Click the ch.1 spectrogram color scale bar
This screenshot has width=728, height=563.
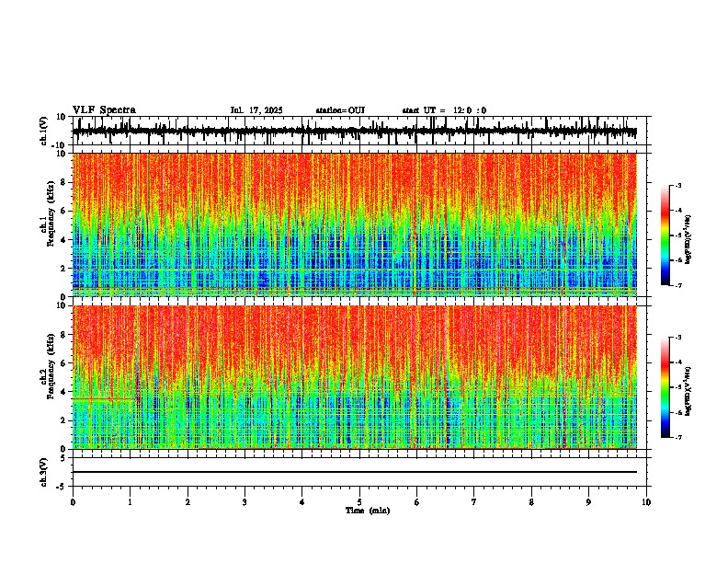[x=665, y=236]
